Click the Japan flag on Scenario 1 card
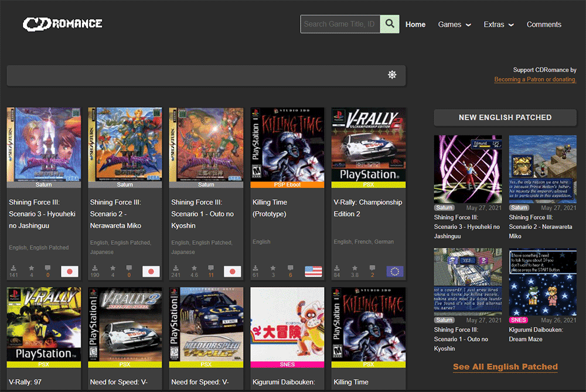Screen dimensions: 586x392 pos(232,271)
